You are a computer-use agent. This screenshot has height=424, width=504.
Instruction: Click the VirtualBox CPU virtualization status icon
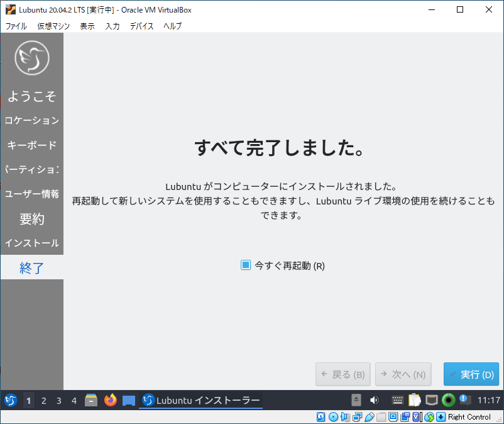pos(417,417)
